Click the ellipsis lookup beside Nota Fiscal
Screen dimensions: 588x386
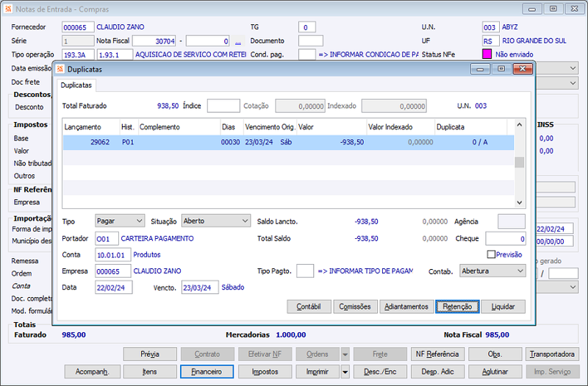point(237,41)
